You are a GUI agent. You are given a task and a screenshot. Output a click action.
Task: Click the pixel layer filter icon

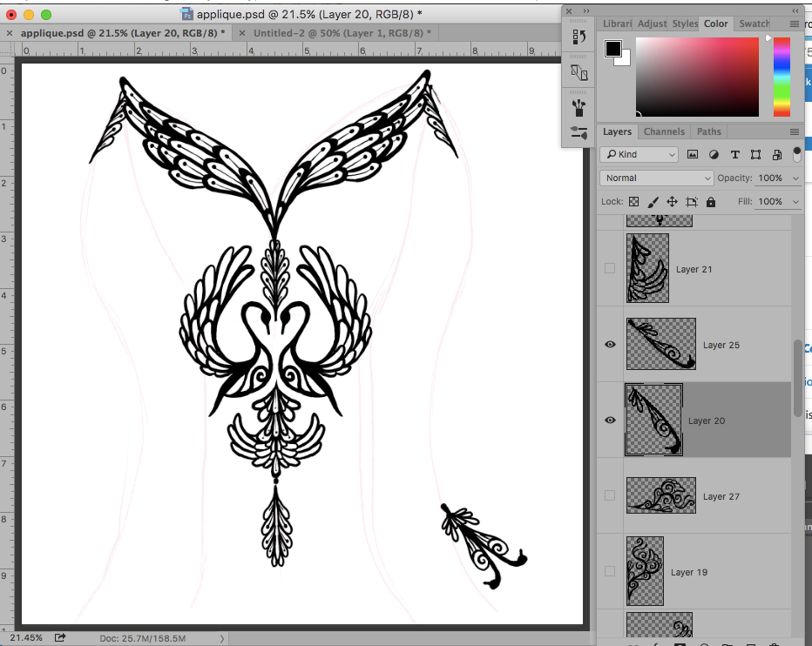tap(693, 154)
